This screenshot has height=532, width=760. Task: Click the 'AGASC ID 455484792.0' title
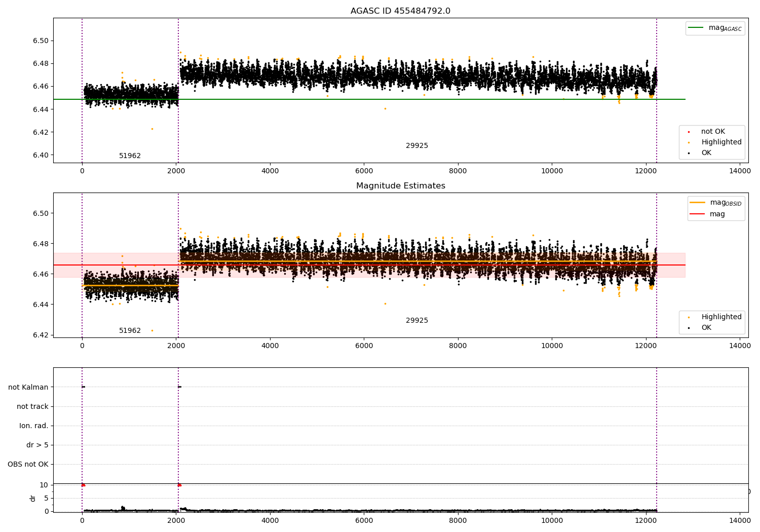[400, 11]
